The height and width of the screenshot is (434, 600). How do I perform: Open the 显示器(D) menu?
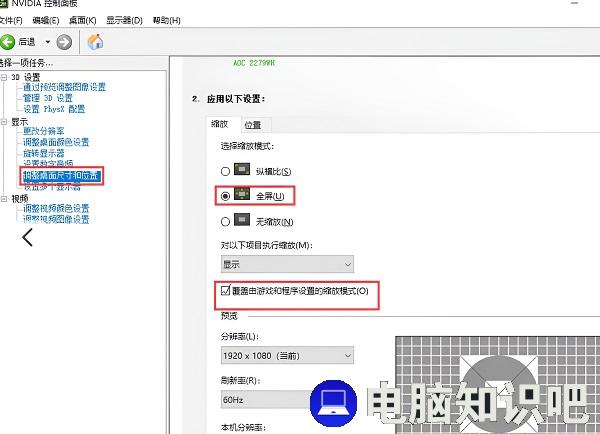tap(124, 20)
